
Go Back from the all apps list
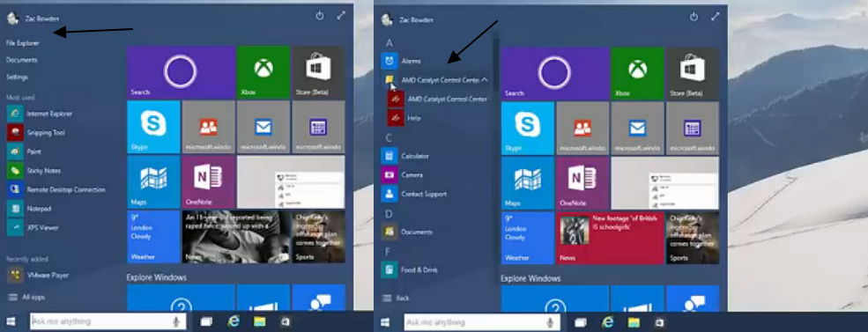pos(396,298)
